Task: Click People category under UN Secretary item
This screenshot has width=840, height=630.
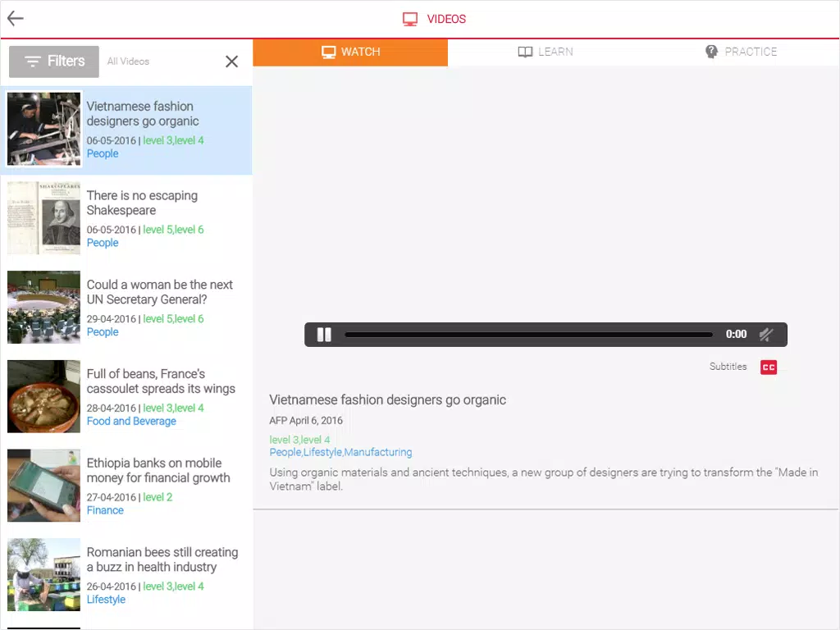Action: (103, 332)
